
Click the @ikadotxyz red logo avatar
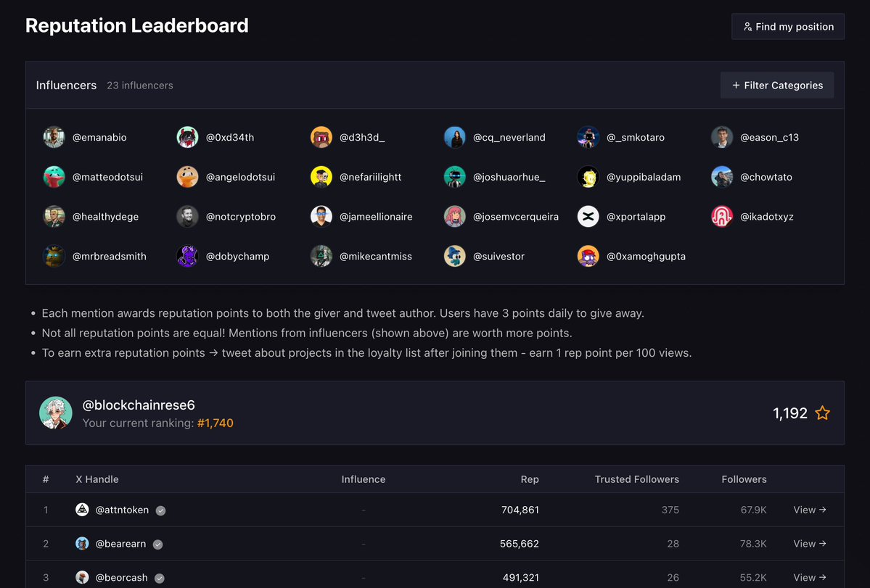721,217
